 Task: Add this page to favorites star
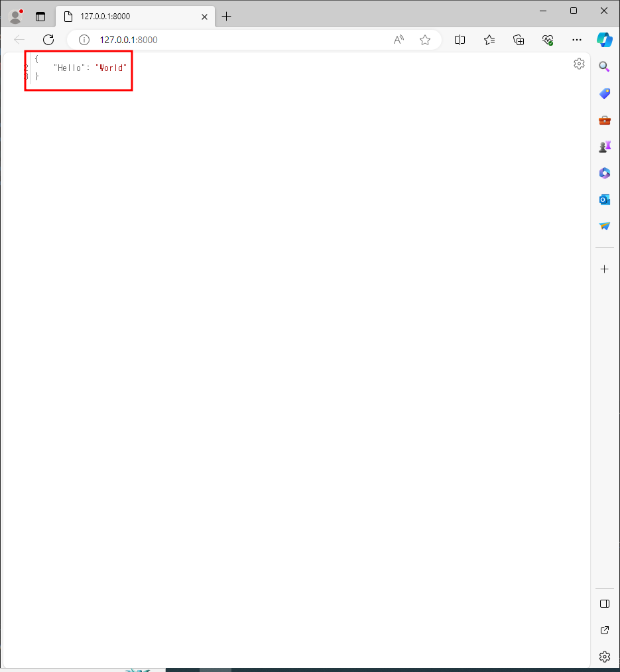click(x=424, y=40)
